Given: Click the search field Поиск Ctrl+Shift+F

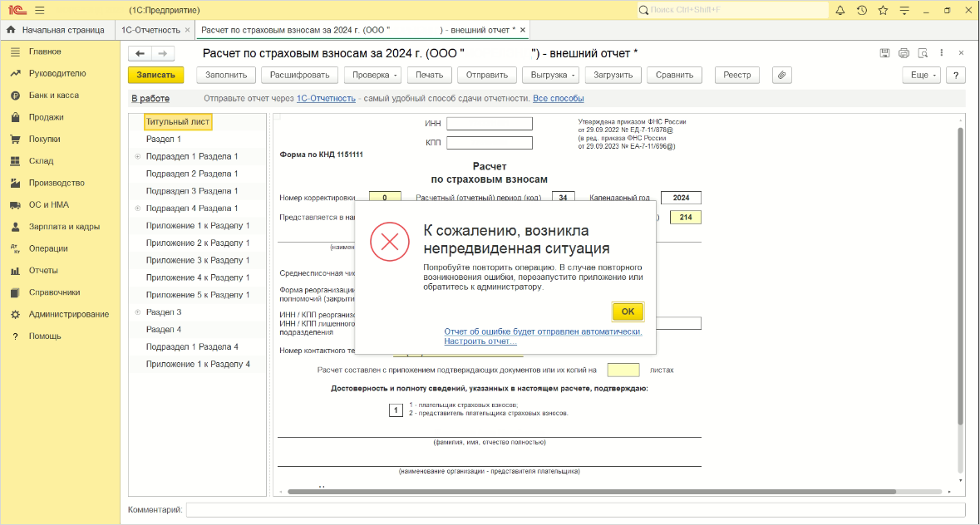Looking at the screenshot, I should point(732,10).
